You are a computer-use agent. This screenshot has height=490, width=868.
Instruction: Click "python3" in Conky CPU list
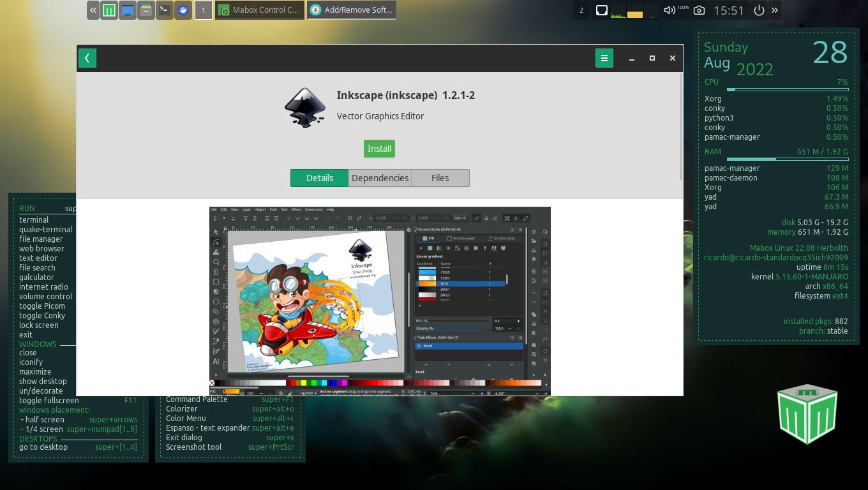(x=719, y=117)
